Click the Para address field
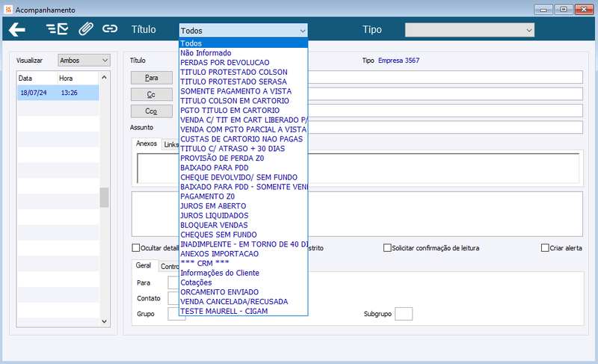Image resolution: width=598 pixels, height=364 pixels. 445,77
